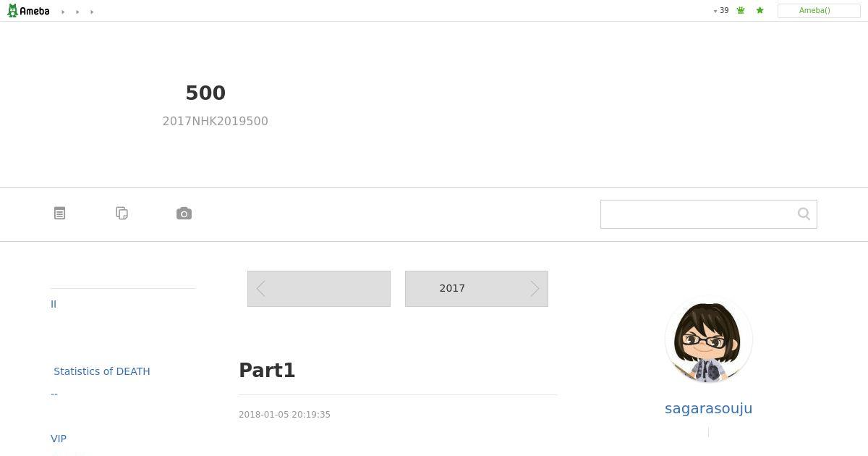
Task: Open the VIP sidebar link
Action: [x=59, y=439]
